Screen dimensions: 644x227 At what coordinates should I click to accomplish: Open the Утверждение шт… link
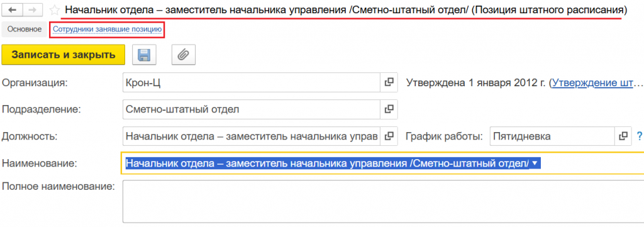click(x=597, y=82)
